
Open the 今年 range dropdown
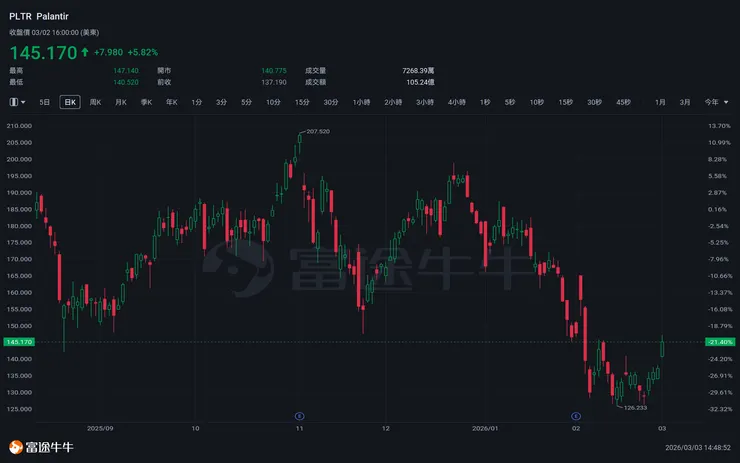[x=716, y=102]
